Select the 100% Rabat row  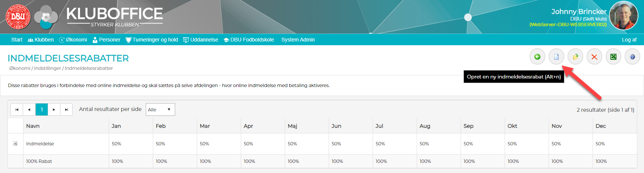tap(39, 161)
